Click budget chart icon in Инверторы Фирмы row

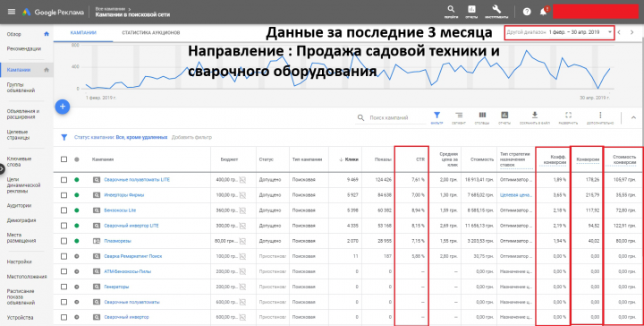pos(242,195)
